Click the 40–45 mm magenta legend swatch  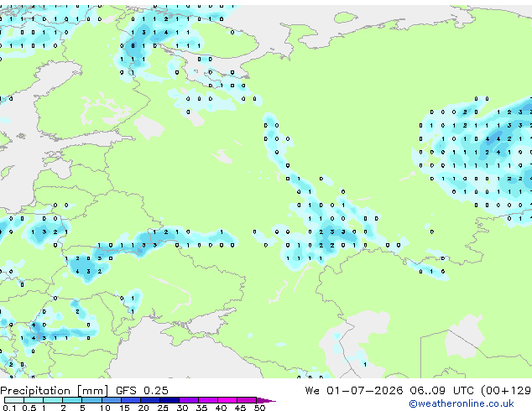pos(227,400)
